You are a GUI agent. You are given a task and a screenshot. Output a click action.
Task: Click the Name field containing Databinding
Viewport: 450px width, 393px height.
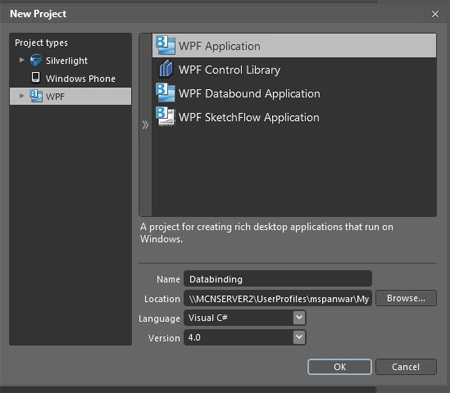pyautogui.click(x=278, y=279)
